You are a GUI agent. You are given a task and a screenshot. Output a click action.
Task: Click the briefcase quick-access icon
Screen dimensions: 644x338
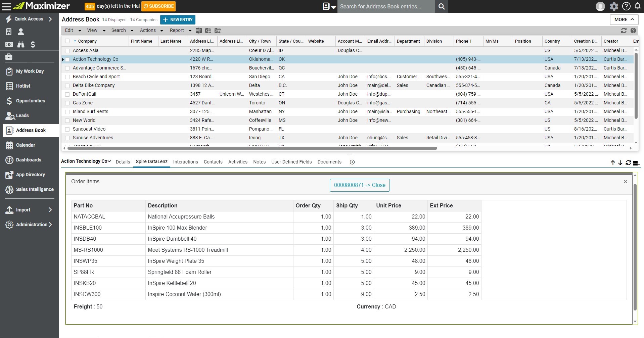coord(9,57)
